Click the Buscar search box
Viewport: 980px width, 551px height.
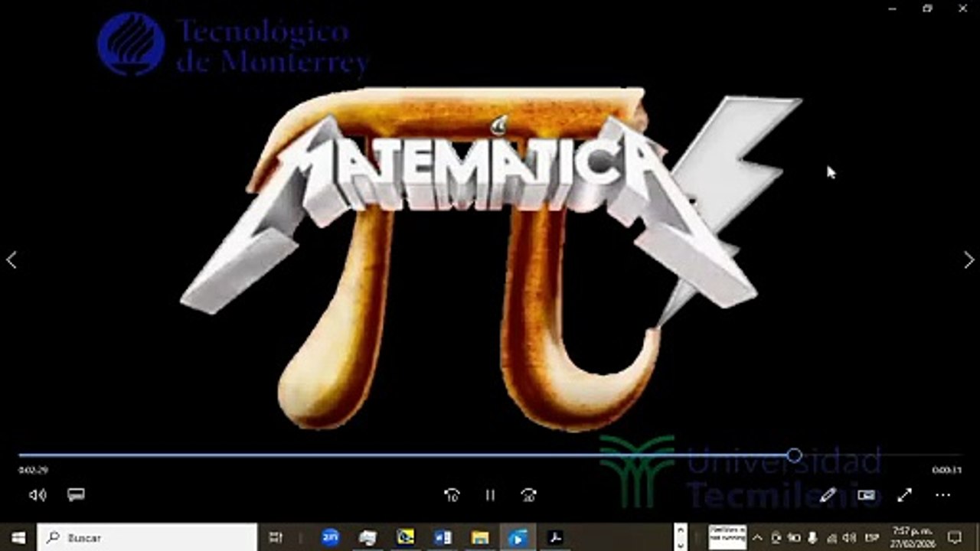click(147, 538)
